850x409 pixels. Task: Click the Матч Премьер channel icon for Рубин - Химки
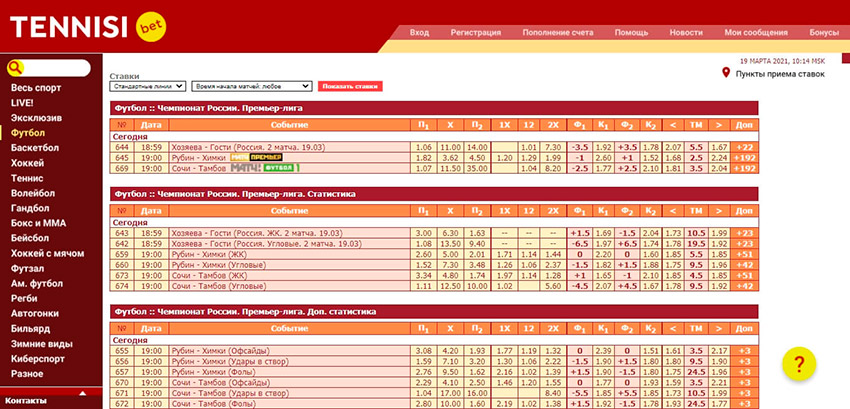pyautogui.click(x=256, y=157)
